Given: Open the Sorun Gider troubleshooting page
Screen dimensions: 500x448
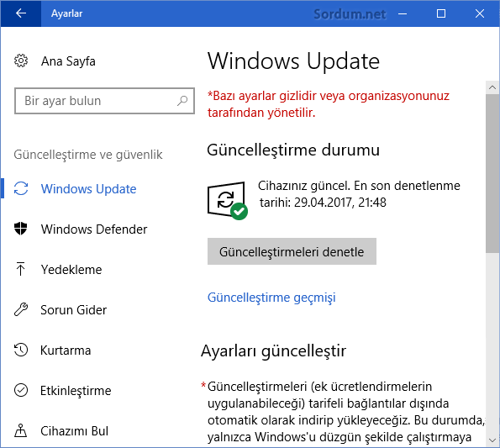Looking at the screenshot, I should pos(74,310).
